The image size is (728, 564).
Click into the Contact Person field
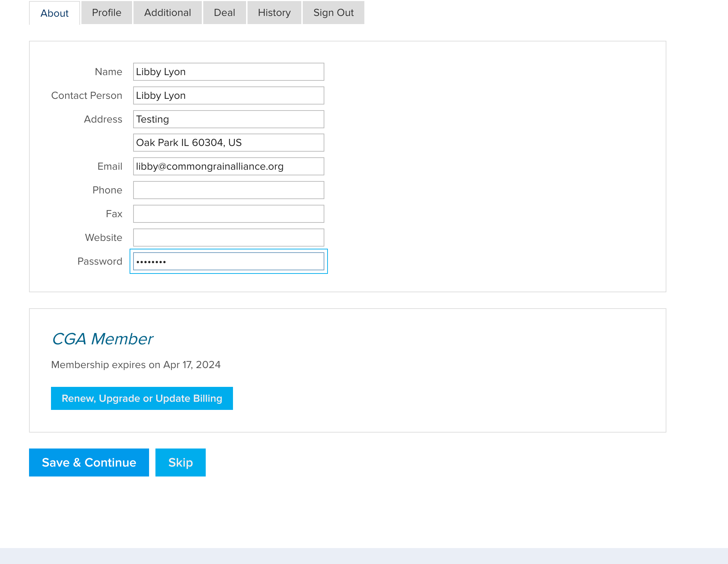point(229,96)
